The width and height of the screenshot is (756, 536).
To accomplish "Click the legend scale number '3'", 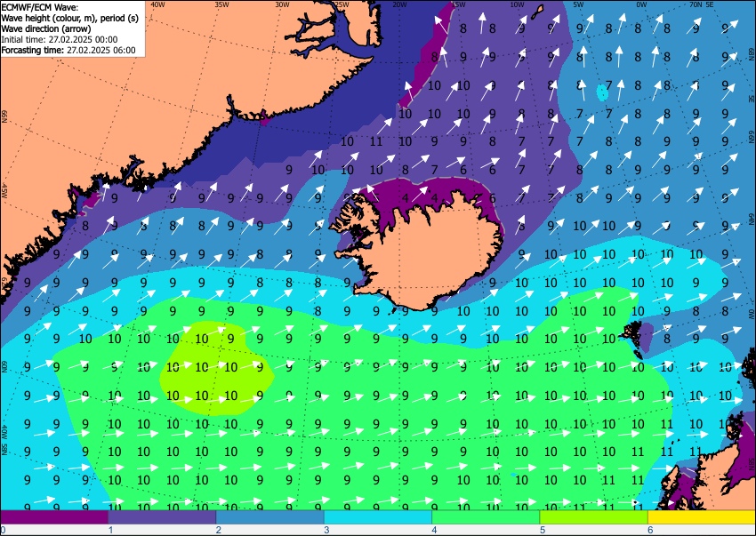I will (x=326, y=530).
